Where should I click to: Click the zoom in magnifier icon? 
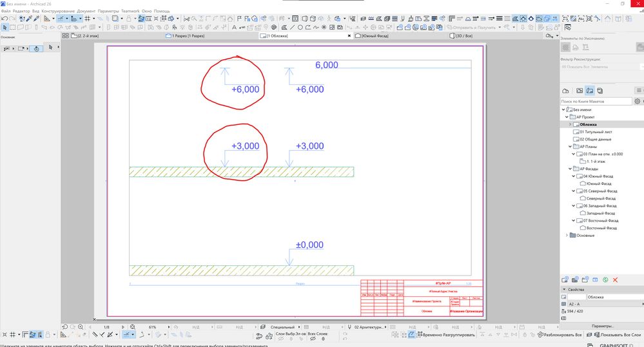point(81,327)
